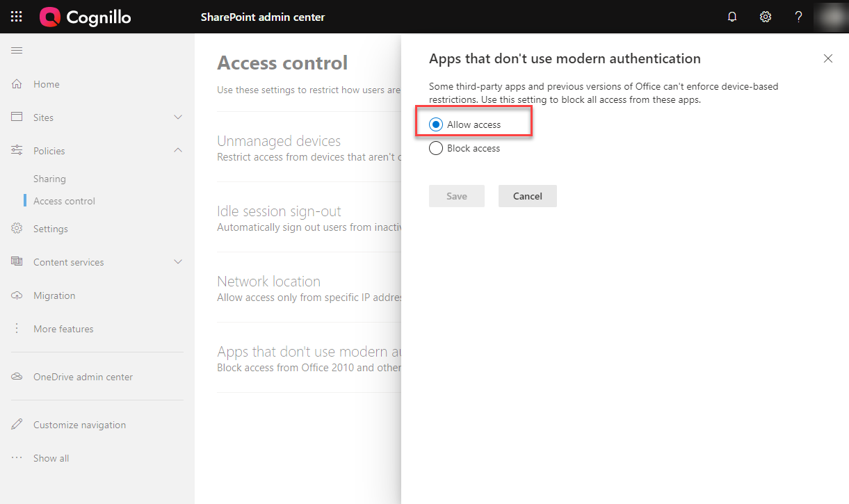Expand the Content services chevron
The width and height of the screenshot is (849, 504).
[x=178, y=262]
